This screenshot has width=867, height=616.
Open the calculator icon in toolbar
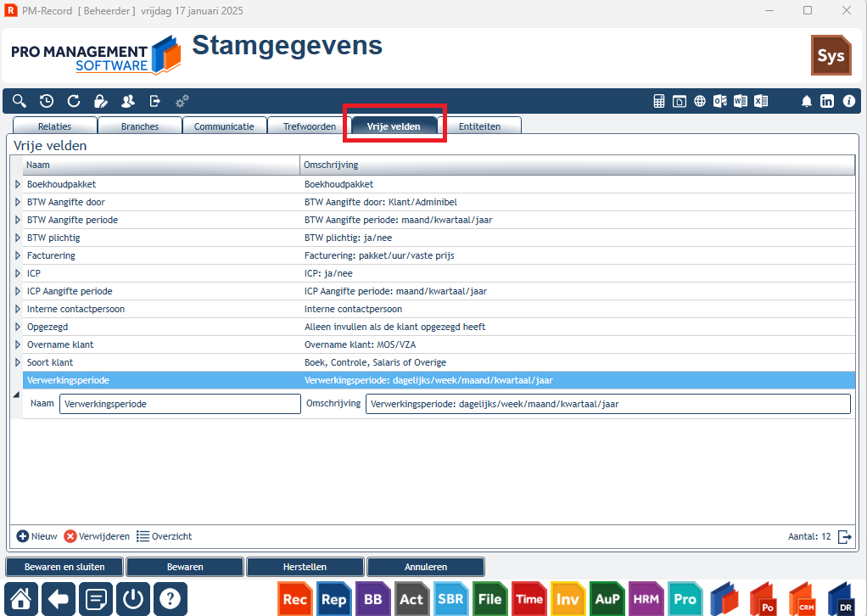coord(659,101)
